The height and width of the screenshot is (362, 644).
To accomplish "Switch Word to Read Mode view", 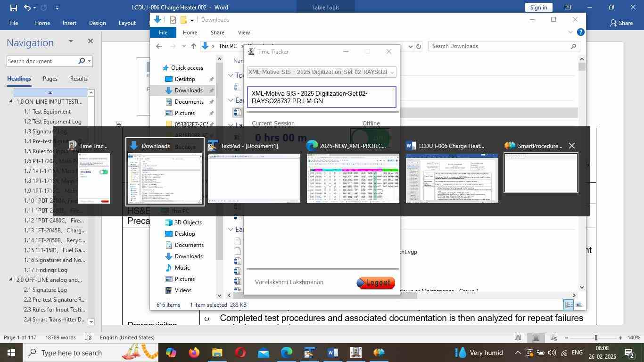I will click(518, 337).
